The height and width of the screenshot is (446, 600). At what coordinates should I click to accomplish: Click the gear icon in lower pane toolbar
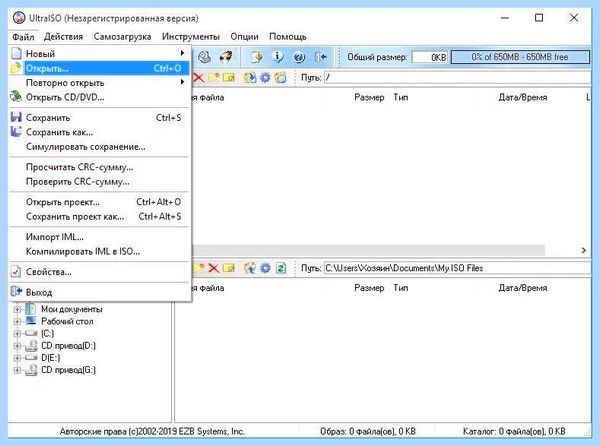click(x=265, y=268)
